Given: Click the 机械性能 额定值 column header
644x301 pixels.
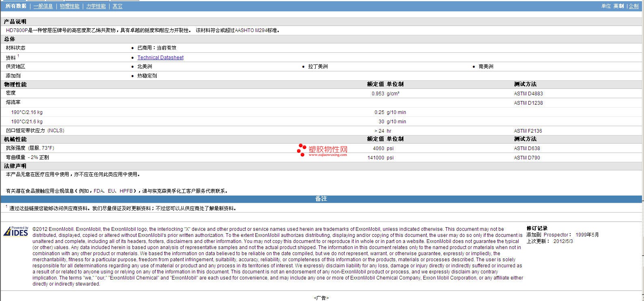Looking at the screenshot, I should tap(375, 139).
